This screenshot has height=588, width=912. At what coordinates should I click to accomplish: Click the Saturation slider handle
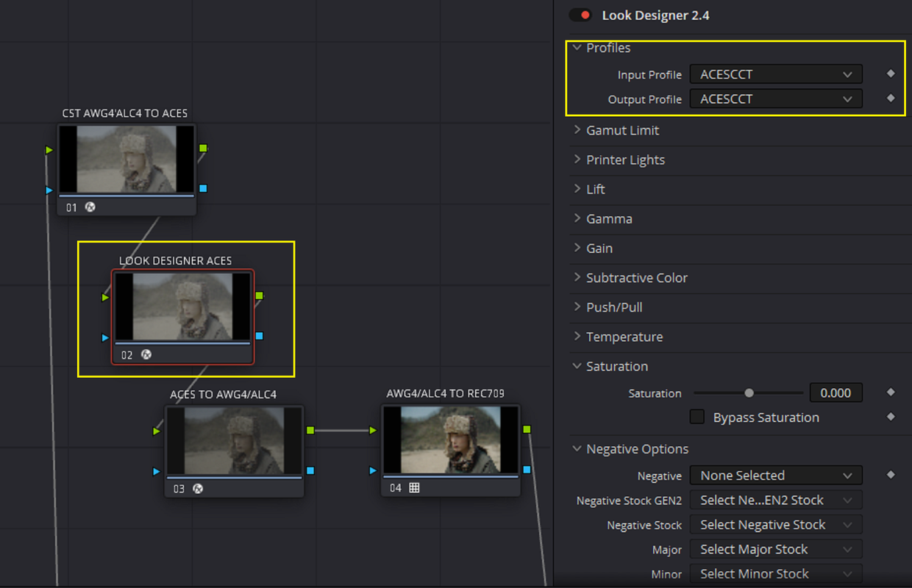(749, 393)
